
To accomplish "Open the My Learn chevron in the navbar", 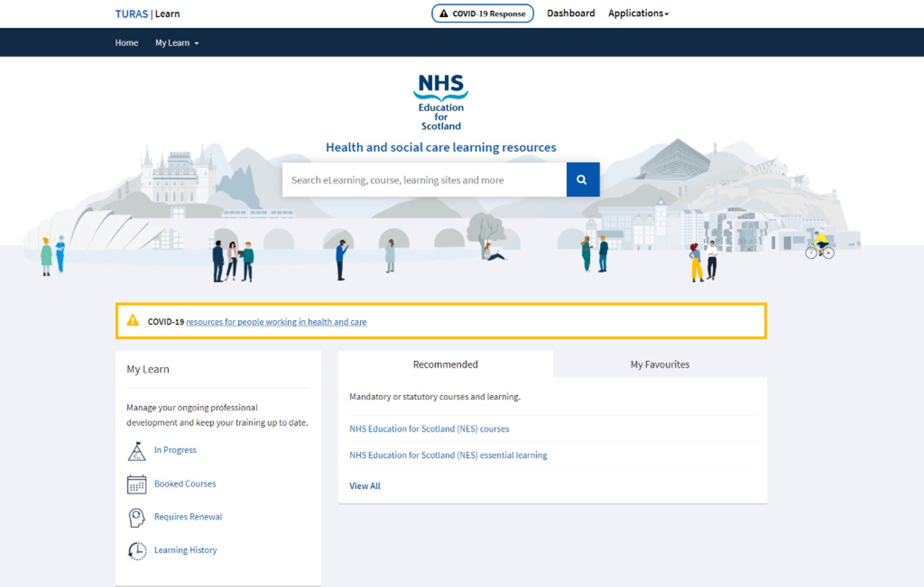I will 195,43.
